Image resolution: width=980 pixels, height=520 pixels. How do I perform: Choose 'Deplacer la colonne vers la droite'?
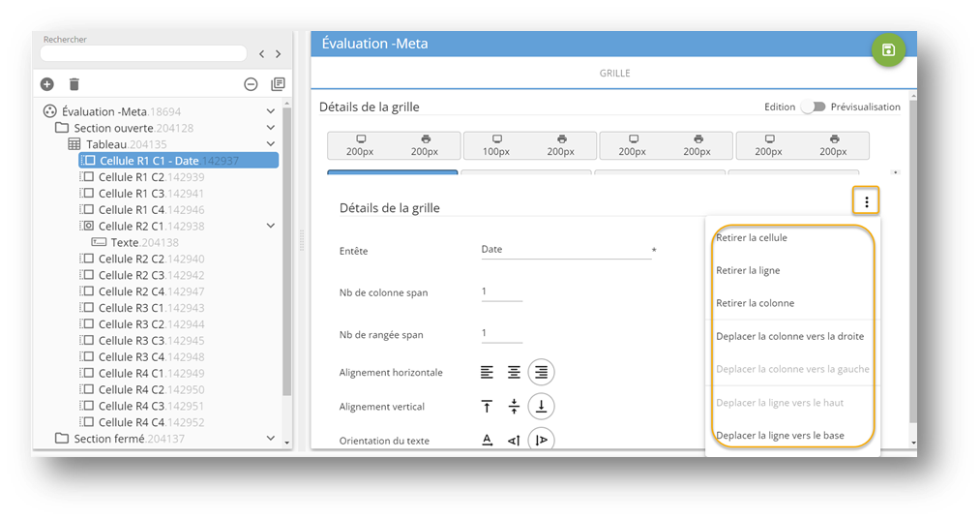coord(789,336)
